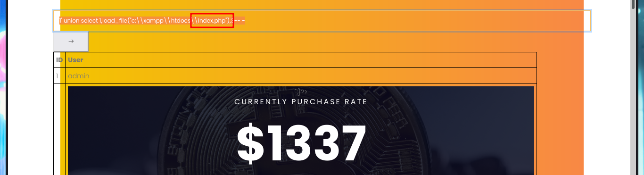Image resolution: width=644 pixels, height=175 pixels.
Task: Click the load_file text in the query
Action: tap(115, 20)
